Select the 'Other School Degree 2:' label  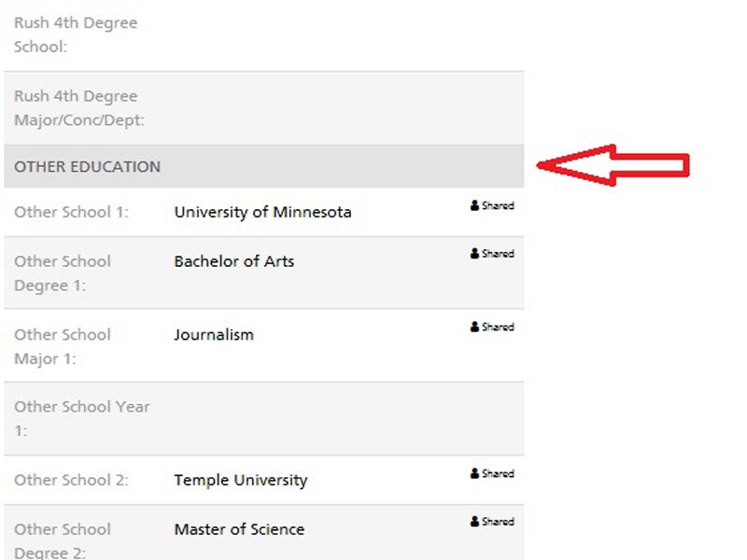click(63, 541)
